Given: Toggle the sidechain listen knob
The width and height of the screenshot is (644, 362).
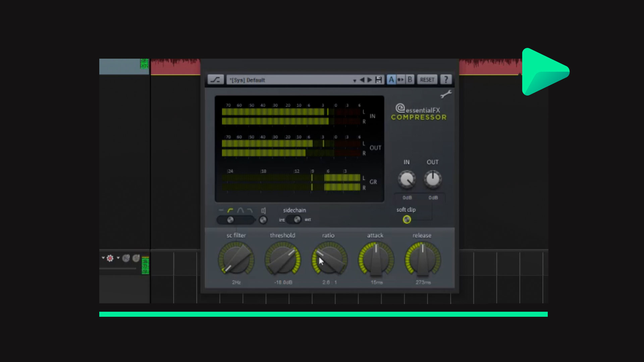Looking at the screenshot, I should 263,220.
